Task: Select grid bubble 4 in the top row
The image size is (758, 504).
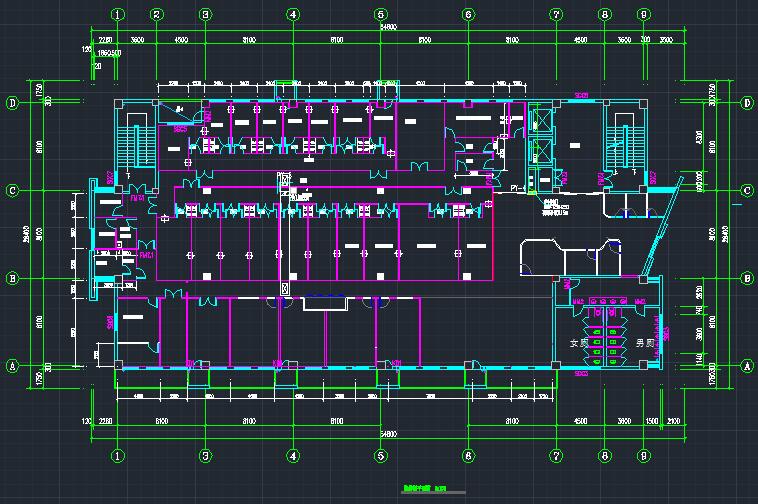Action: (x=293, y=15)
